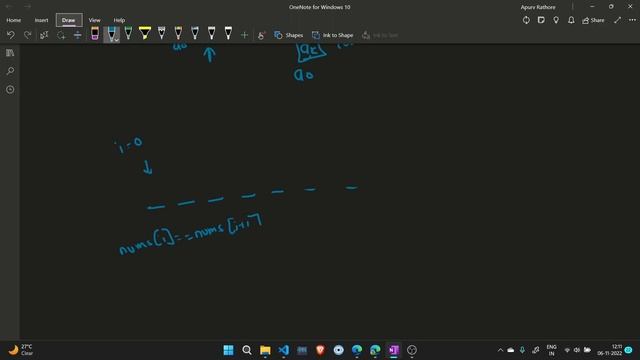This screenshot has height=360, width=640.
Task: Redo the last undone action
Action: tap(27, 35)
